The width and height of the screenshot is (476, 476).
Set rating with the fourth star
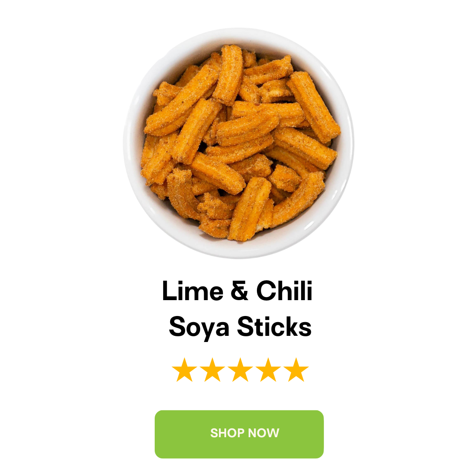pyautogui.click(x=268, y=369)
